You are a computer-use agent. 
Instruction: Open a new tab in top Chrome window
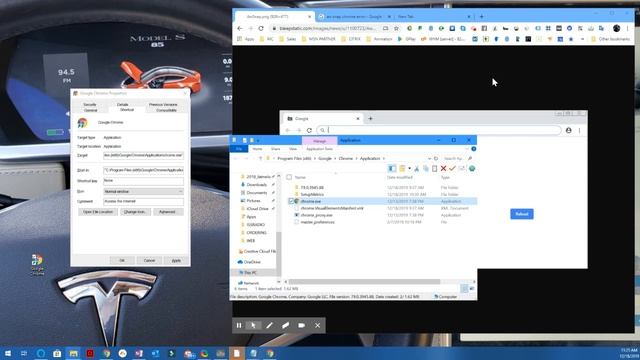point(481,17)
